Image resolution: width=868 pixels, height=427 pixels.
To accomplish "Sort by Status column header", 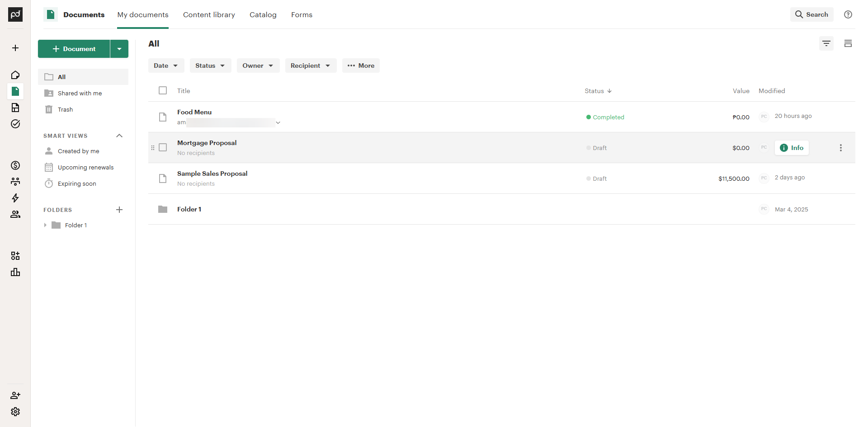I will [x=598, y=91].
